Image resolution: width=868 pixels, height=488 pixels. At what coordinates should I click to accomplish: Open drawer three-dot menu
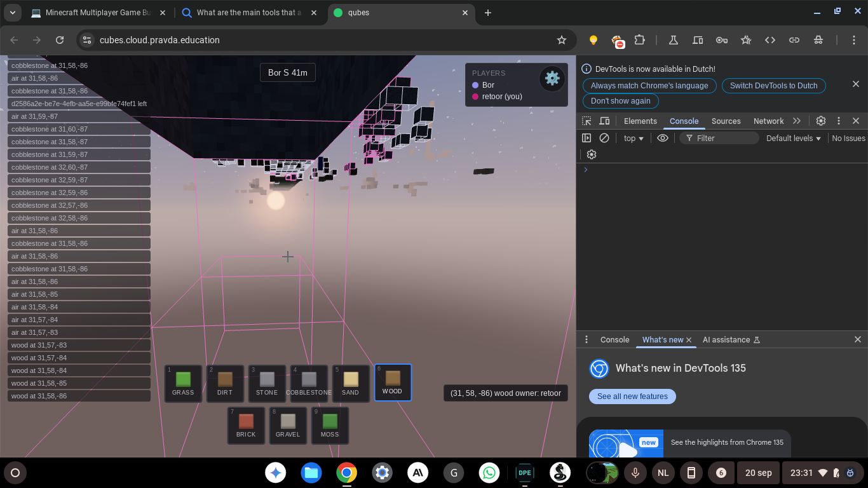pos(587,339)
